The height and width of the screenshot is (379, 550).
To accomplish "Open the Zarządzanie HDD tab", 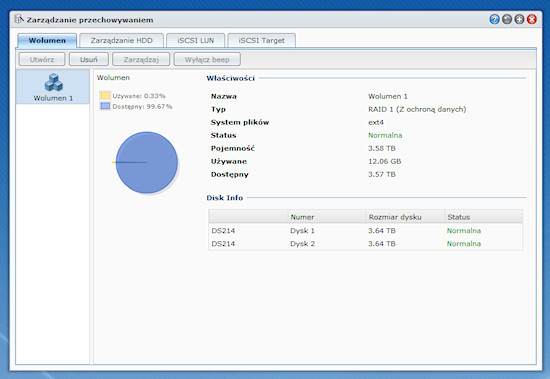I will [121, 40].
